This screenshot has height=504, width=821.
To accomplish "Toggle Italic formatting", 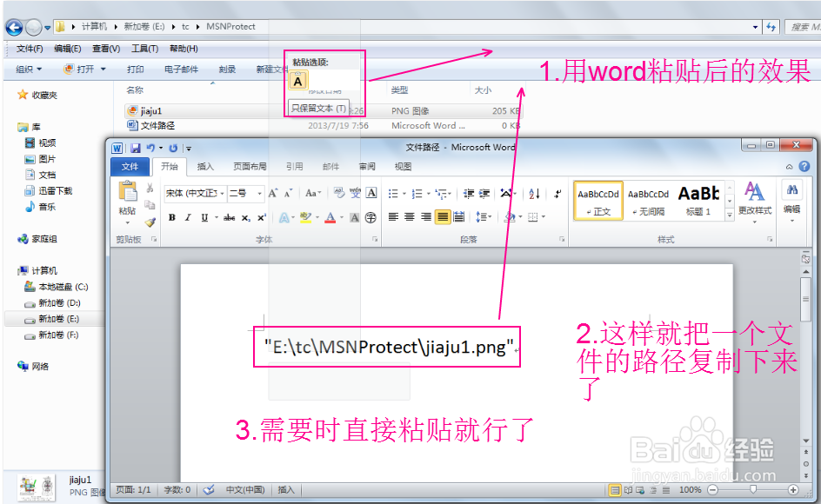I will coord(188,218).
